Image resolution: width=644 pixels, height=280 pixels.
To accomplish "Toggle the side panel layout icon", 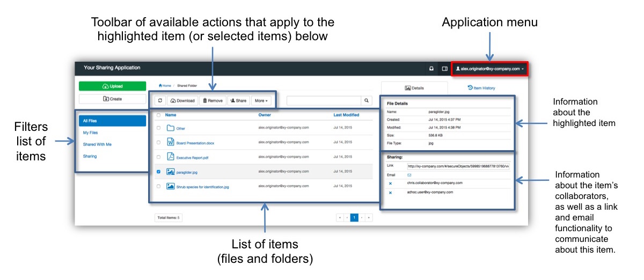I will 444,69.
